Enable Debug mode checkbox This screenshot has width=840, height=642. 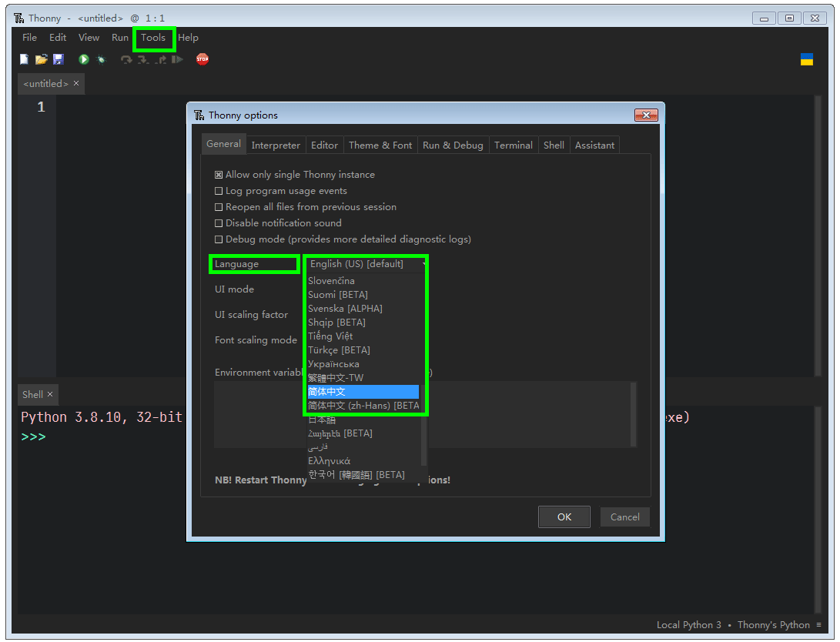click(219, 239)
